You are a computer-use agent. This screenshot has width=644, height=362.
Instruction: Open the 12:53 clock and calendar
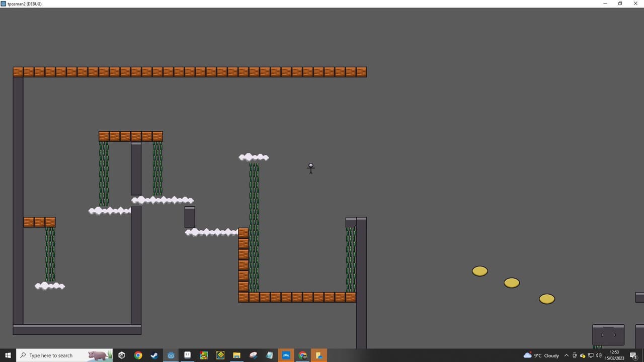pyautogui.click(x=614, y=355)
